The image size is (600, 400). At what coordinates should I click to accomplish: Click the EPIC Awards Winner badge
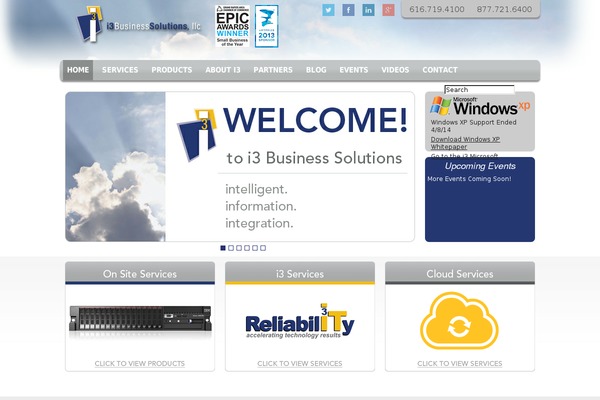pos(232,26)
